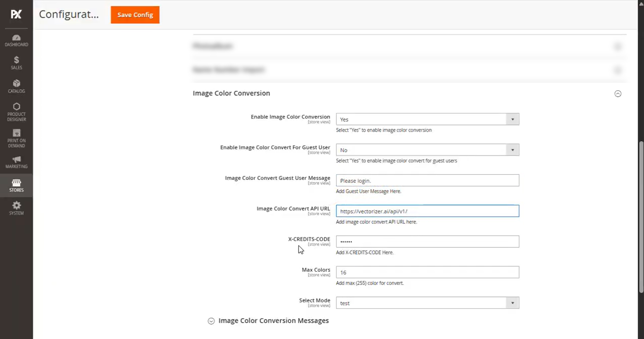Open Enable Image Color Conversion dropdown
This screenshot has width=644, height=339.
[x=428, y=119]
